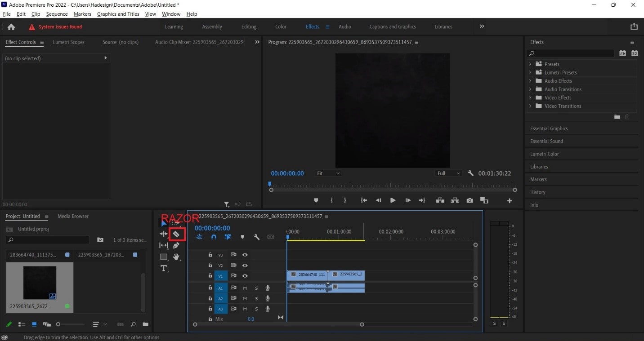644x341 pixels.
Task: Switch to the Color workspace
Action: [x=281, y=27]
